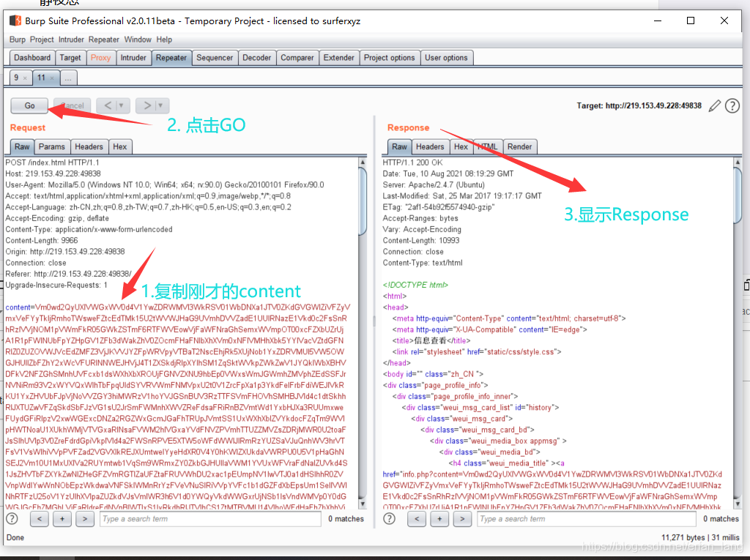Switch to Repeater sub-tab 9

coord(17,78)
